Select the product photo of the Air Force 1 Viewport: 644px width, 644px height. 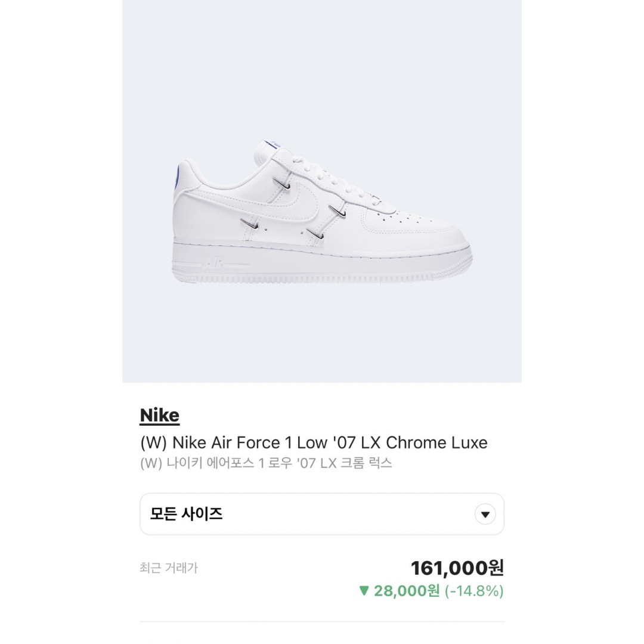click(322, 215)
